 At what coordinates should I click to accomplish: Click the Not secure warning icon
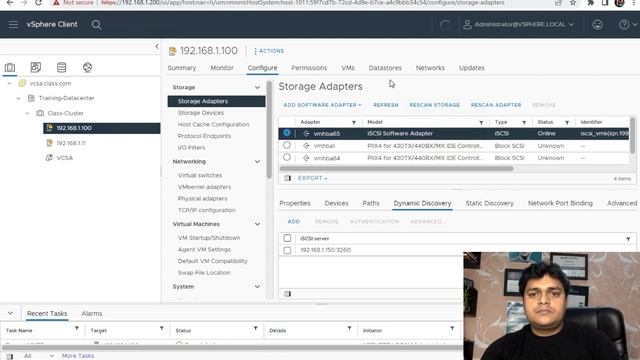point(56,3)
